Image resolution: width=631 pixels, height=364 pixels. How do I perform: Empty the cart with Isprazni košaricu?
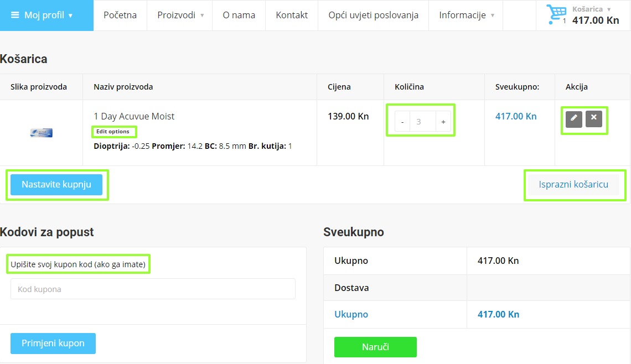[x=575, y=184]
